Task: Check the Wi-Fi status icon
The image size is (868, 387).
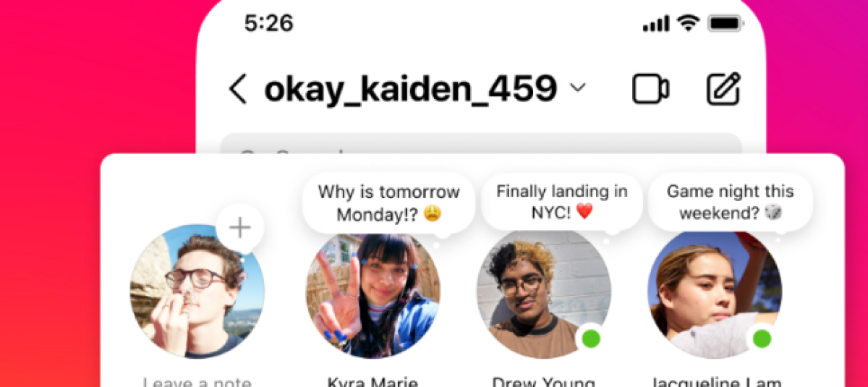Action: tap(689, 23)
